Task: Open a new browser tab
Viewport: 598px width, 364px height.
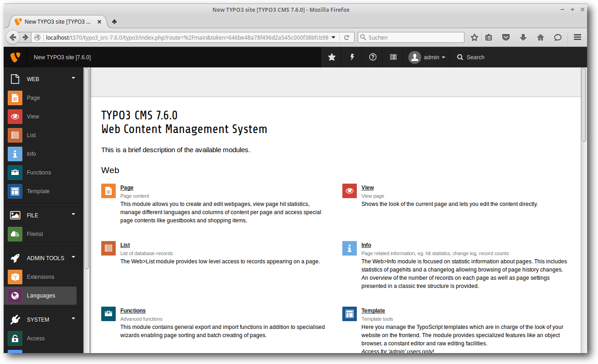Action: pyautogui.click(x=114, y=21)
